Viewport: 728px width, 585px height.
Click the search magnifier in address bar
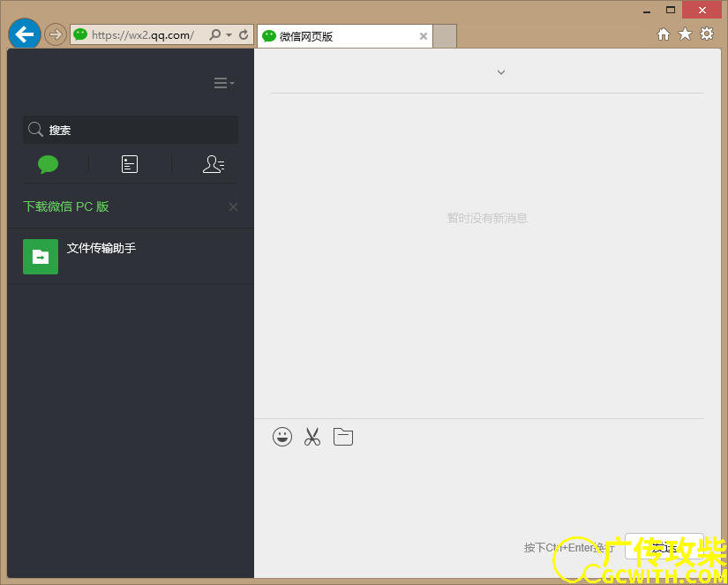click(x=215, y=34)
